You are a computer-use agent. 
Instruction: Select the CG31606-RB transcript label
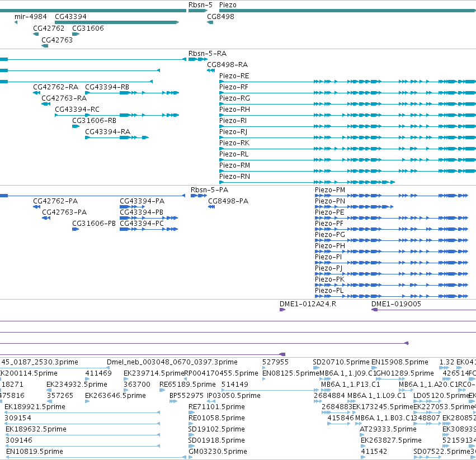(x=95, y=121)
